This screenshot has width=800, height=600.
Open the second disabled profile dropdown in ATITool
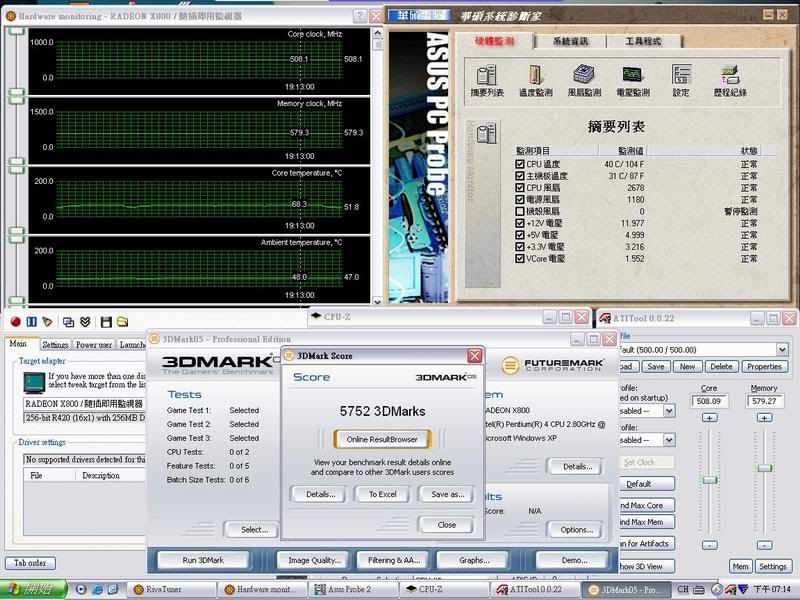click(668, 439)
